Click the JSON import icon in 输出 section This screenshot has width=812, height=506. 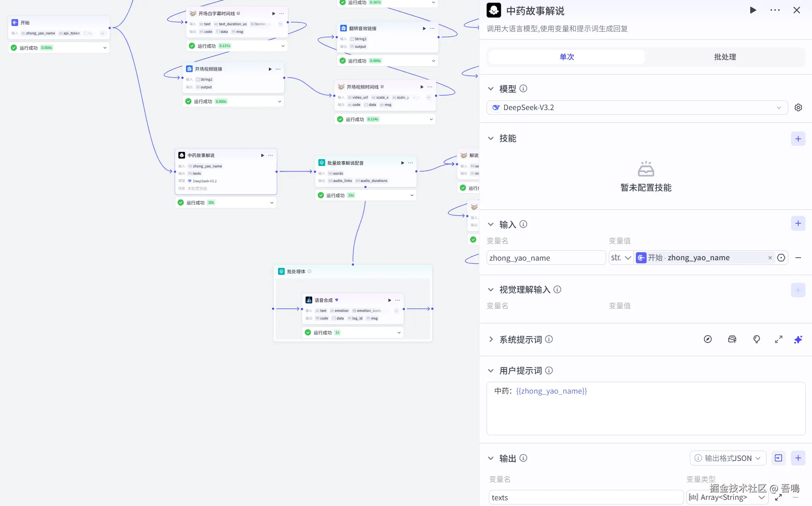(778, 458)
